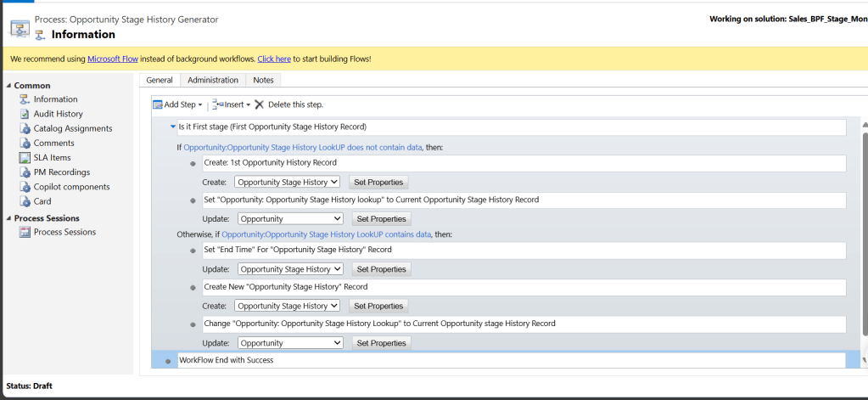Edit the Is it First stage description field
The height and width of the screenshot is (400, 868).
coord(512,127)
